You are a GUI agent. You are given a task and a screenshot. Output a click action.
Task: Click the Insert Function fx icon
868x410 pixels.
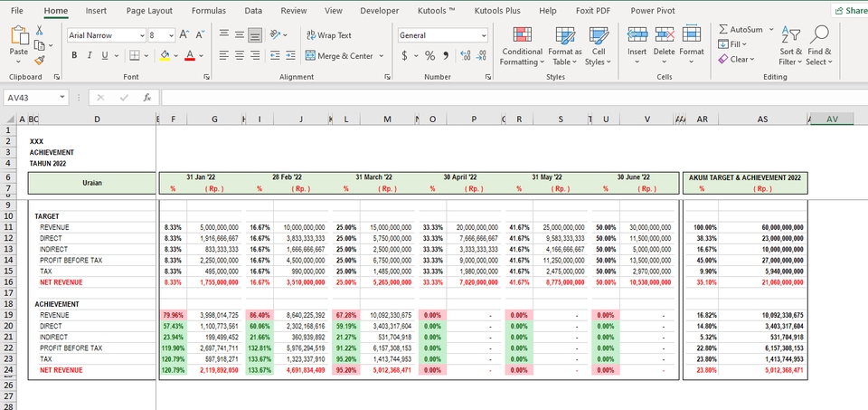click(147, 98)
